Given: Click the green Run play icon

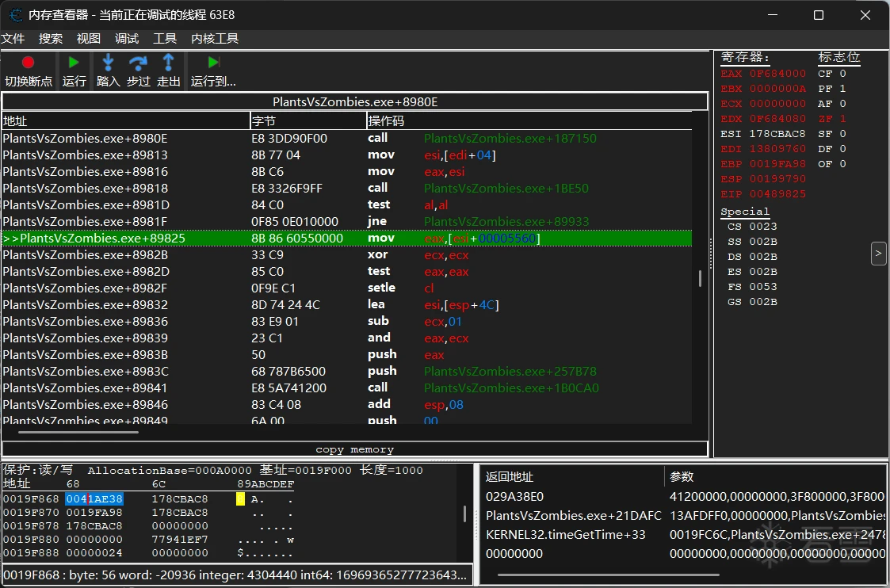Looking at the screenshot, I should click(73, 63).
